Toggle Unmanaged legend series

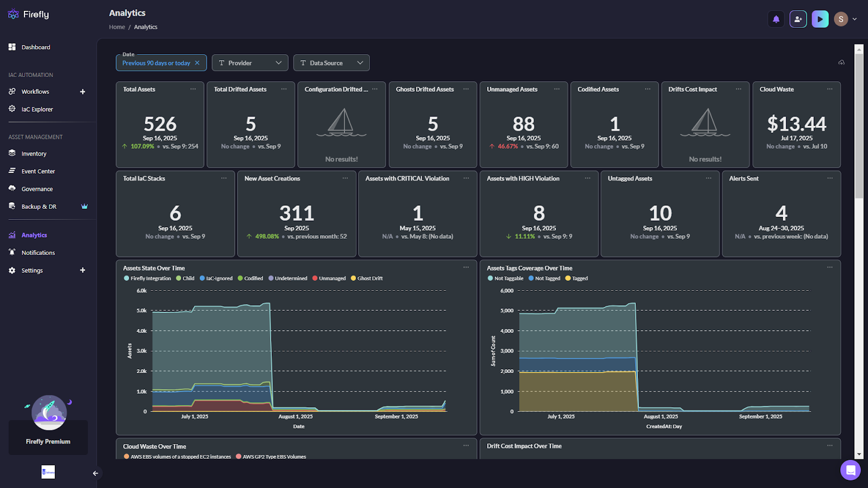pos(329,279)
